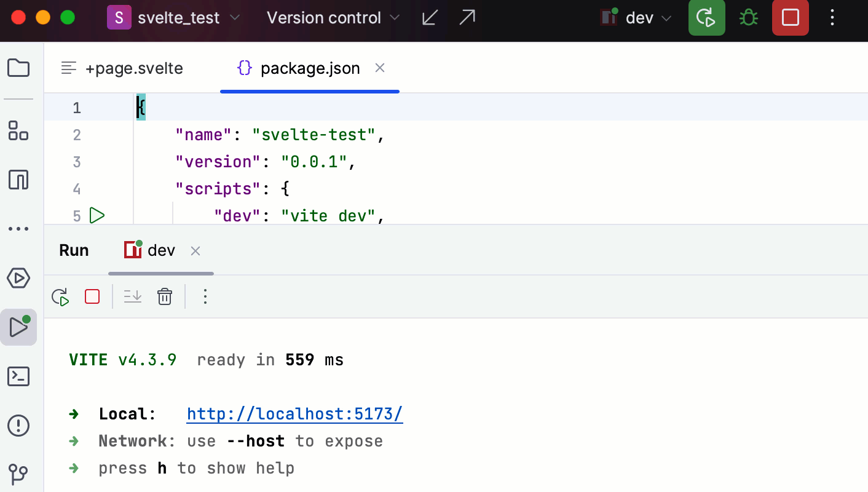The image size is (868, 492).
Task: Open the Problems tool window
Action: 18,425
